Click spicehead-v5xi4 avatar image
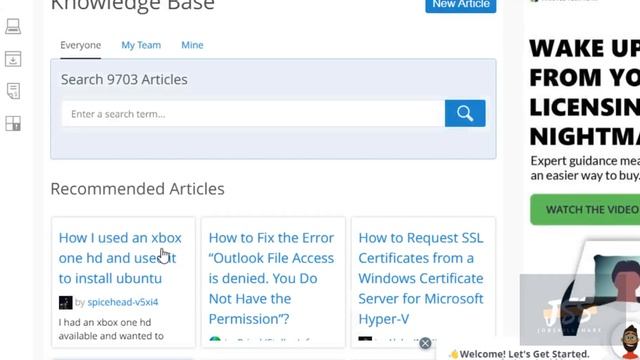Image resolution: width=640 pixels, height=360 pixels. click(x=65, y=302)
